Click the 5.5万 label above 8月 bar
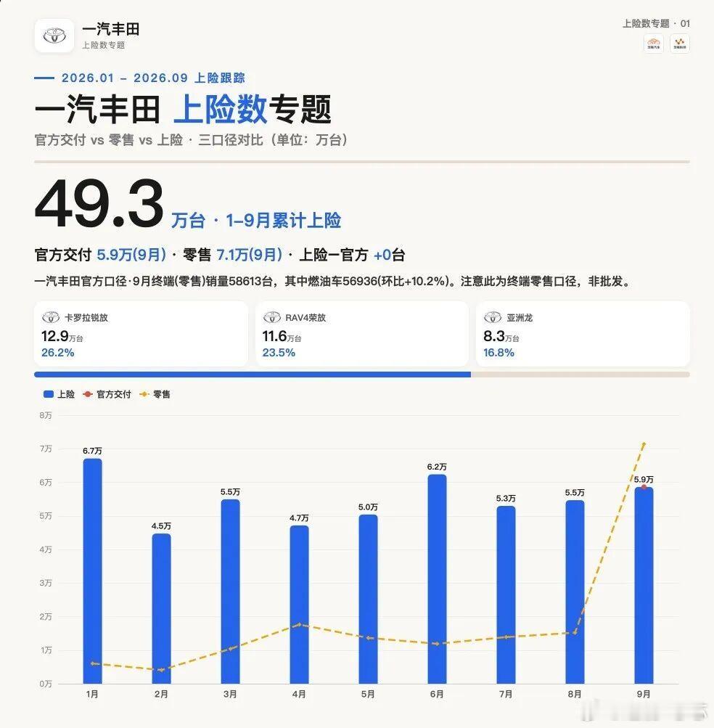The image size is (714, 728). (575, 493)
